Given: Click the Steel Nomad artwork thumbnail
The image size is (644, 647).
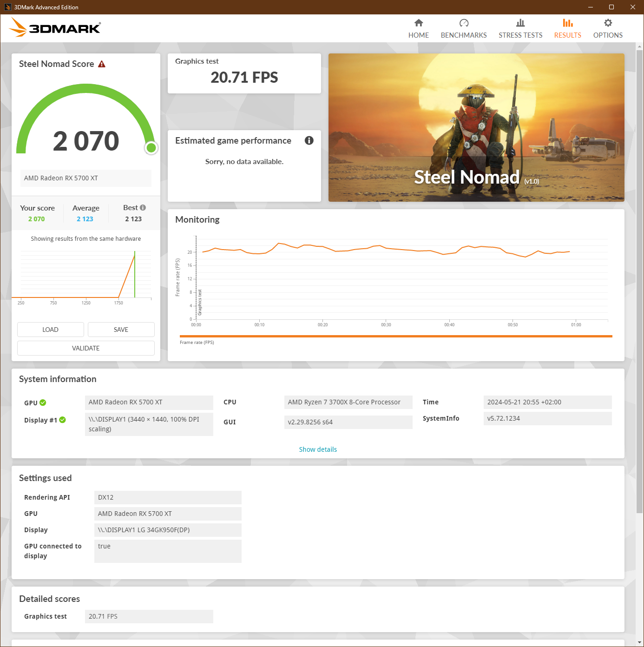Looking at the screenshot, I should click(x=476, y=127).
